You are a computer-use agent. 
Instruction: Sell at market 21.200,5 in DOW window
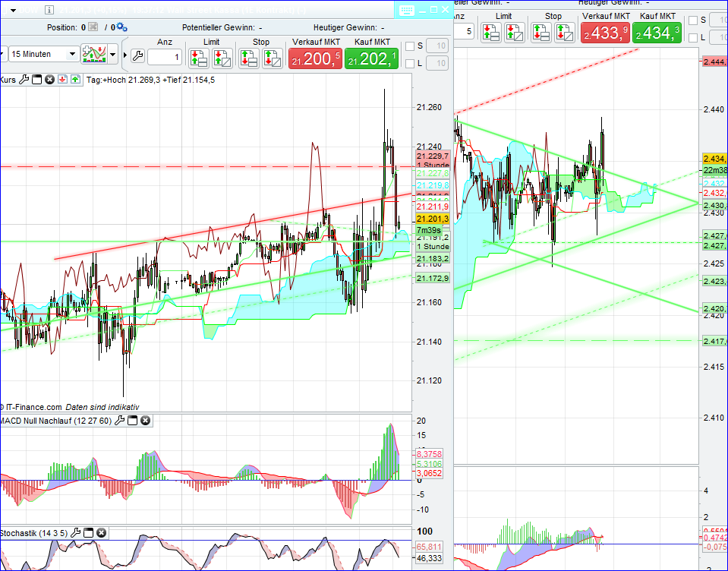coord(315,58)
